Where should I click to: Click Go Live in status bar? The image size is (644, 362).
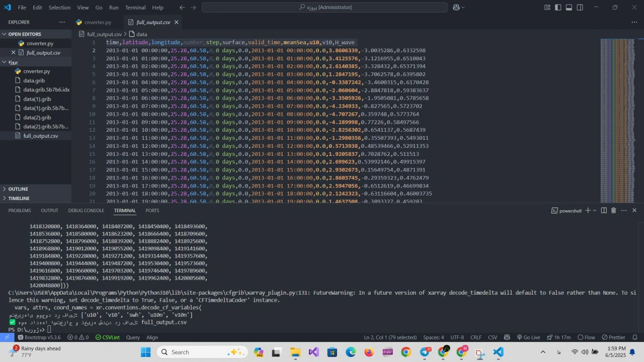[x=528, y=337]
